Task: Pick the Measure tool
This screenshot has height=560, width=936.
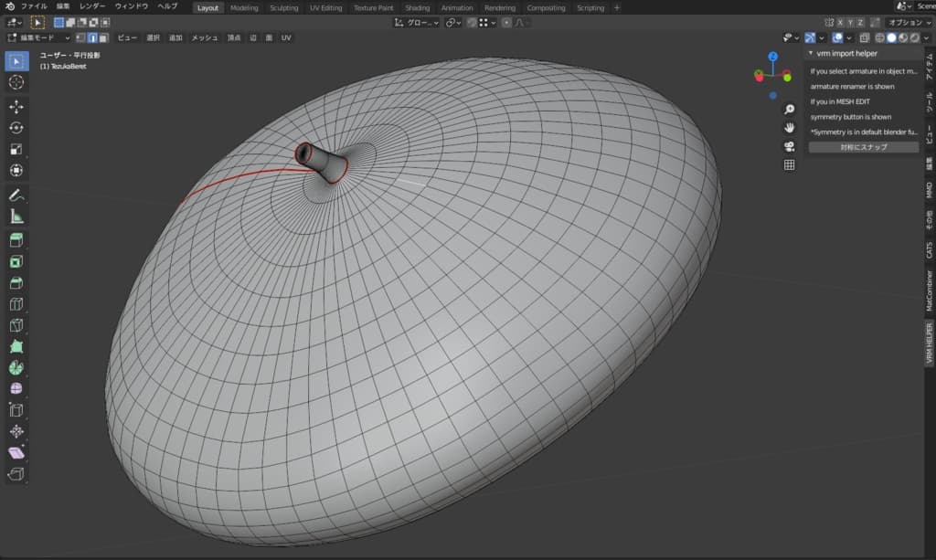Action: (x=16, y=217)
